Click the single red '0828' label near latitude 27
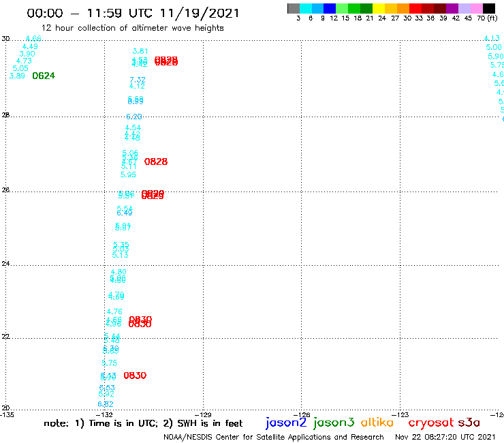Image resolution: width=504 pixels, height=443 pixels. click(x=156, y=162)
